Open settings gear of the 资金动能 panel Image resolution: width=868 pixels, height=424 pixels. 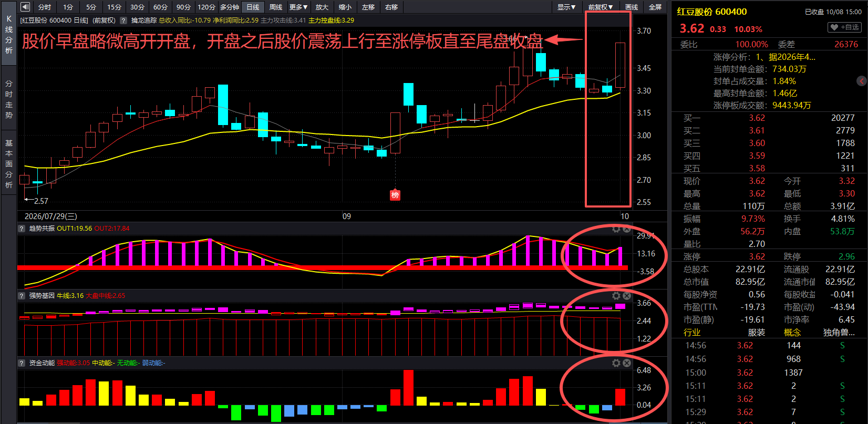(x=616, y=363)
